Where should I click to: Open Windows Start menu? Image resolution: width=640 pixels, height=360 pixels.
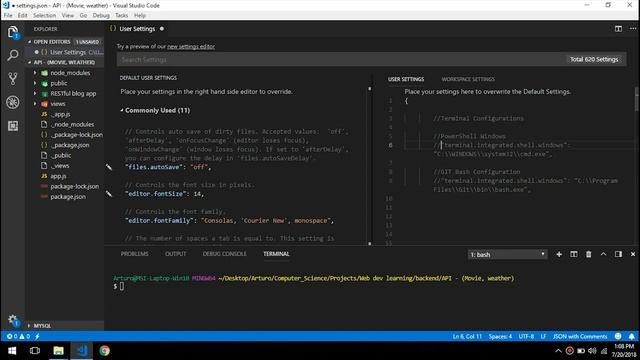pyautogui.click(x=12, y=351)
